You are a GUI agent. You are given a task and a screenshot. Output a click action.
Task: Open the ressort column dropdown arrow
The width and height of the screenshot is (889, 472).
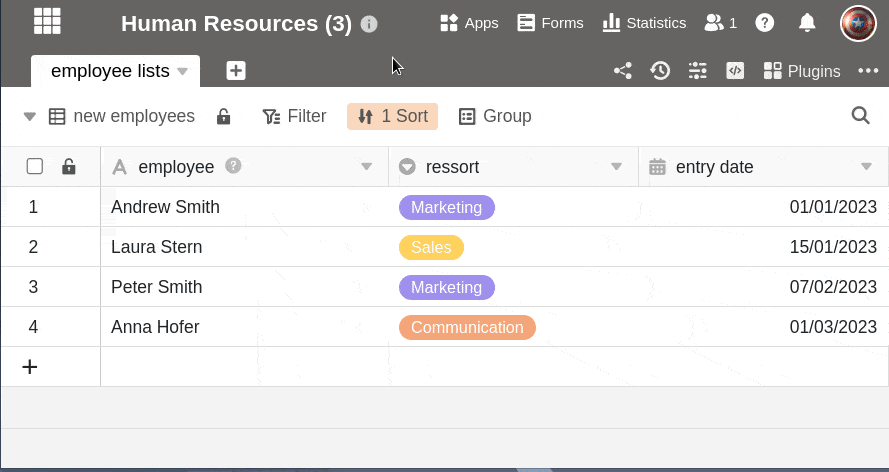(617, 167)
